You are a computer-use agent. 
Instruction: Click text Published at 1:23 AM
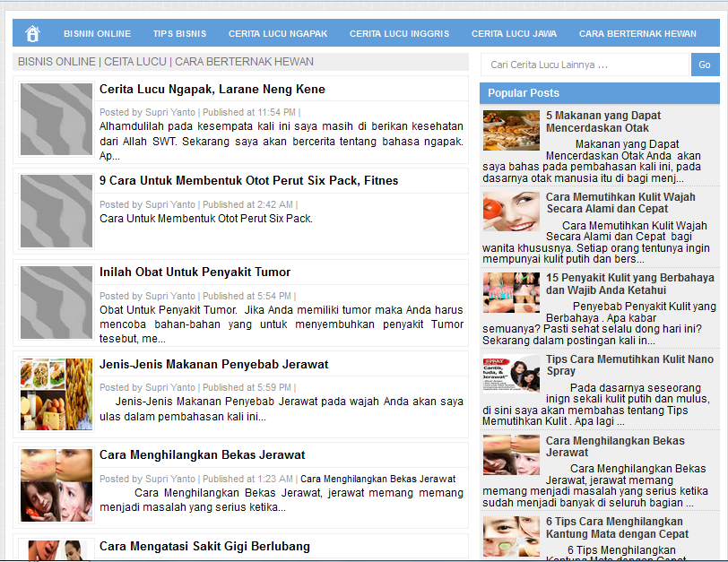click(248, 479)
